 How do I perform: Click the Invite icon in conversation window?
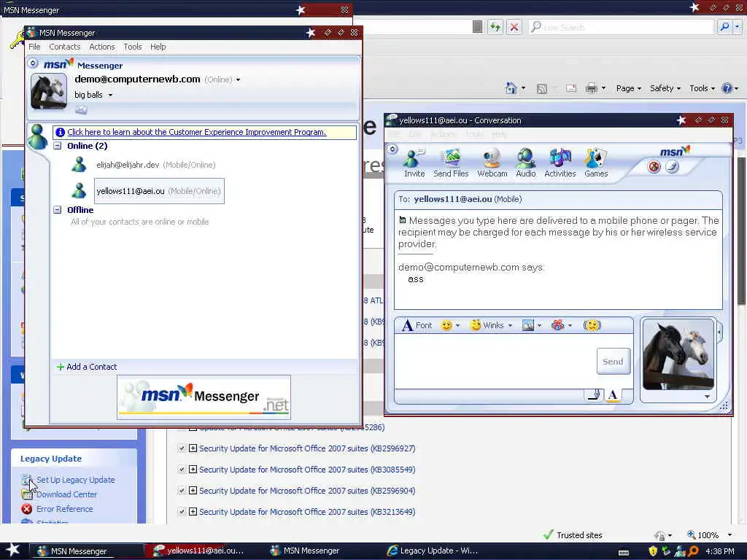tap(414, 163)
